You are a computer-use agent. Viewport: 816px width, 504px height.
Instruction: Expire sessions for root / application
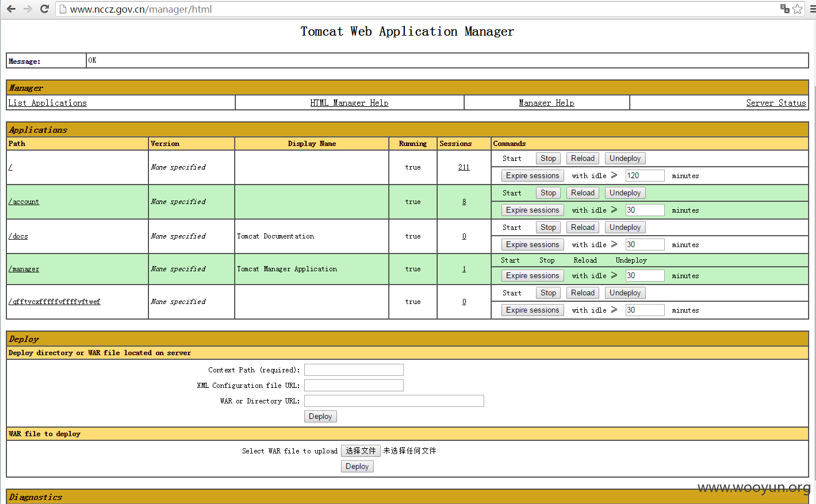tap(532, 176)
